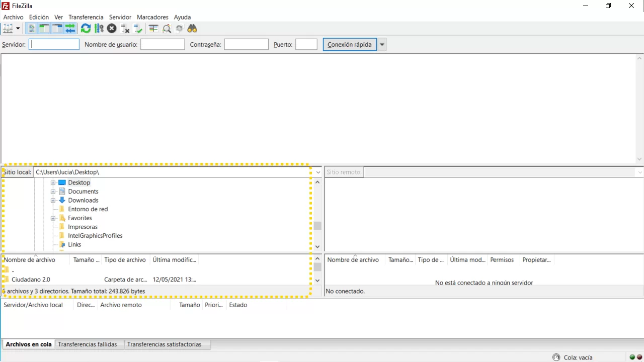644x362 pixels.
Task: Toggle the remote directory tree view
Action: click(57, 29)
